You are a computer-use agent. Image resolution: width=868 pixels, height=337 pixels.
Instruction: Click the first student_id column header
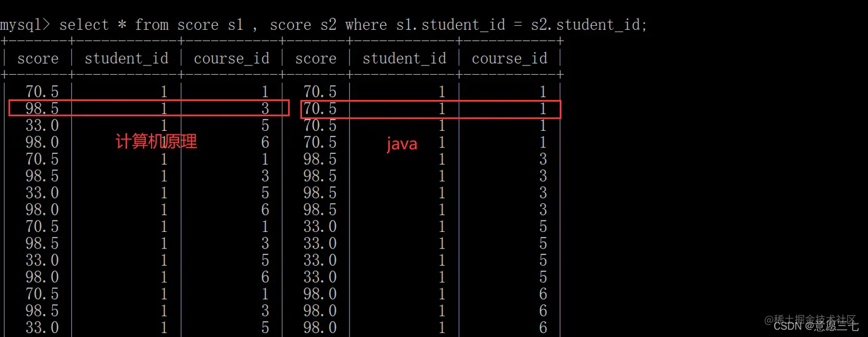pyautogui.click(x=126, y=59)
